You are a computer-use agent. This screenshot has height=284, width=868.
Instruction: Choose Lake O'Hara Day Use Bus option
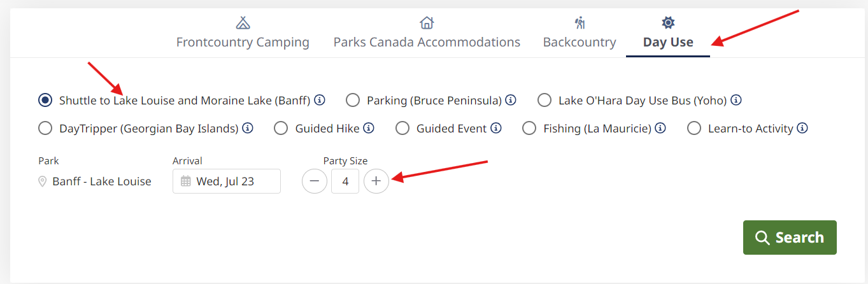[x=544, y=100]
